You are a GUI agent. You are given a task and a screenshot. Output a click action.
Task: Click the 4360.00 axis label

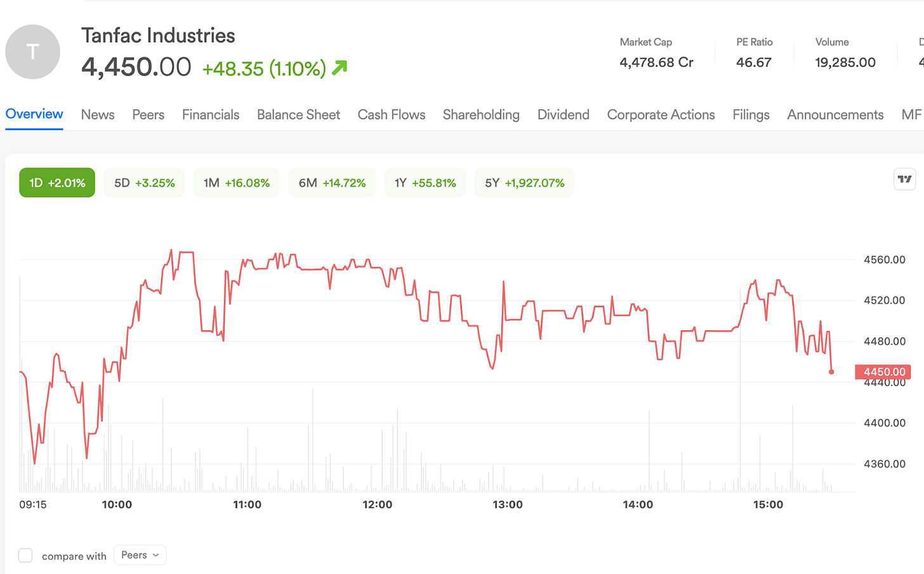tap(885, 464)
